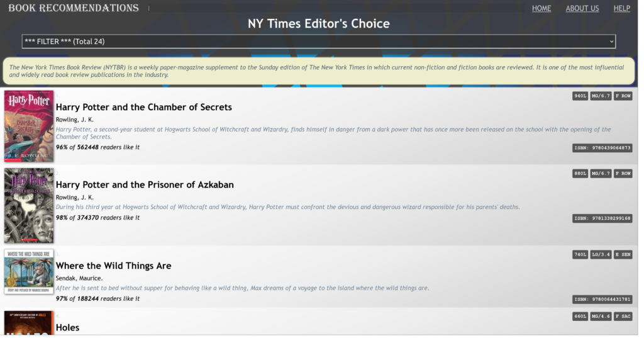Click the Harry Potter Chamber of Secrets cover
Viewport: 644px width, 338px height.
click(29, 127)
